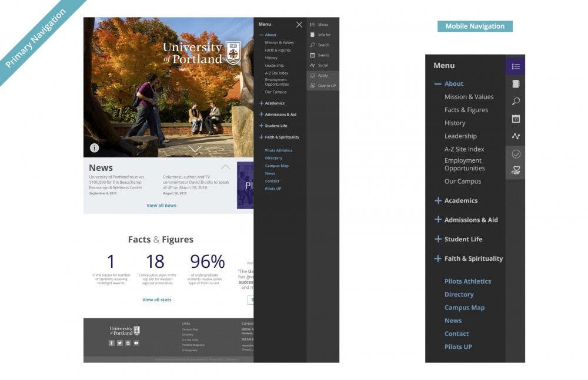Collapse the News panel using the up chevron
Viewport: 588px width, 380px height.
[x=225, y=167]
